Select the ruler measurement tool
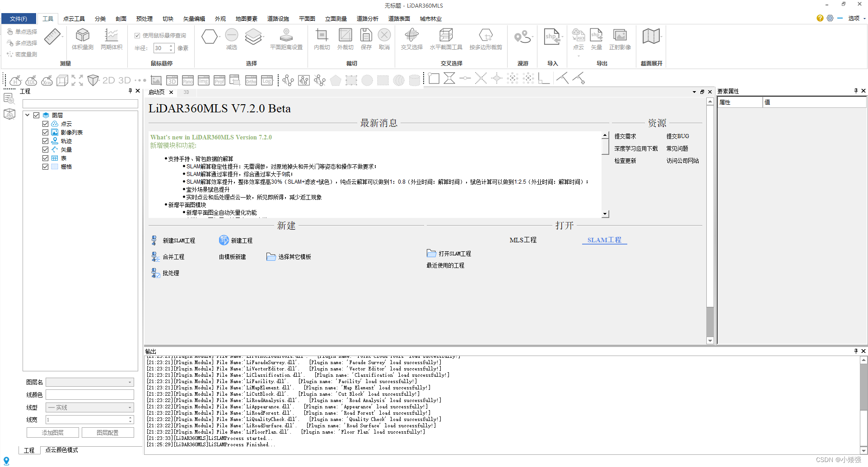868x467 pixels. pyautogui.click(x=52, y=37)
